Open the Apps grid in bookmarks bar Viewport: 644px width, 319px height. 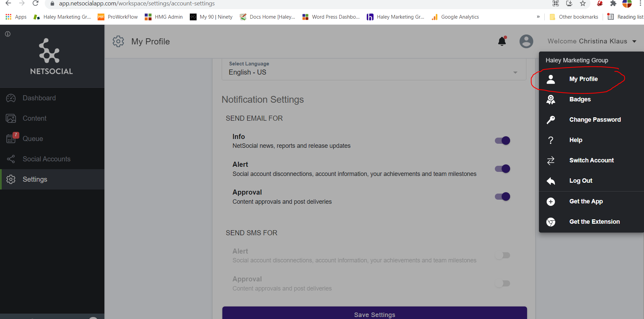point(16,17)
